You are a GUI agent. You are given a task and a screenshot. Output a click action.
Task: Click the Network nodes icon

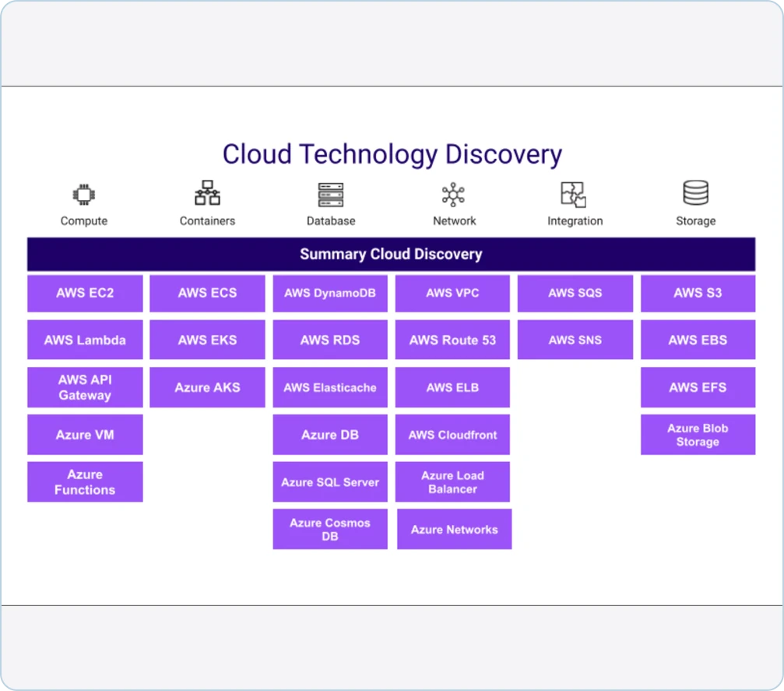pyautogui.click(x=453, y=195)
